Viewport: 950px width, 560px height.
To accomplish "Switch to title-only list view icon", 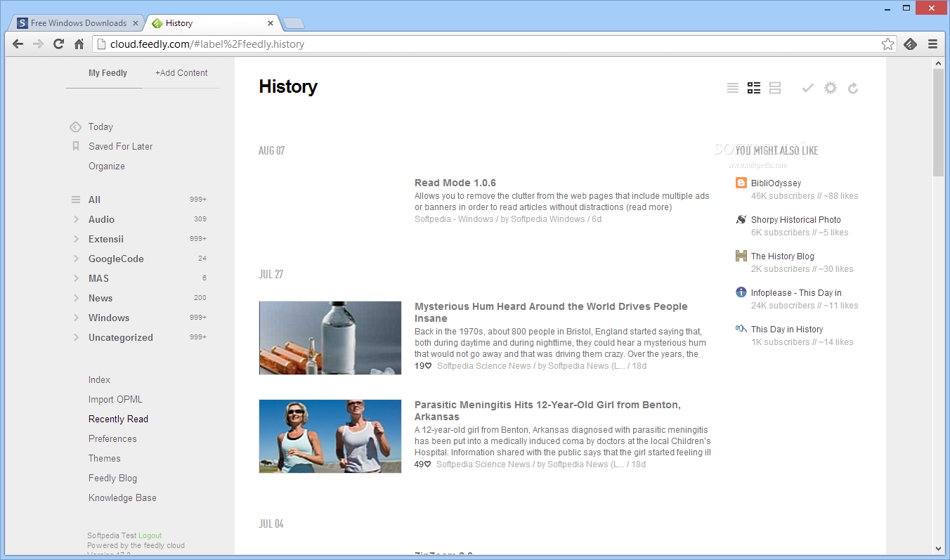I will point(733,88).
